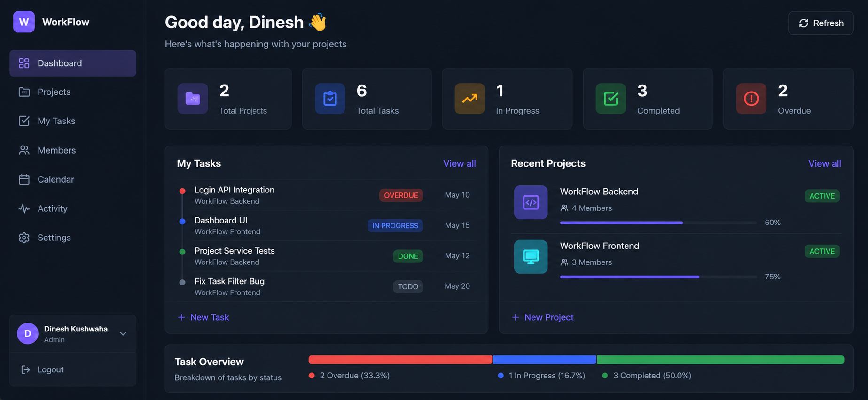
Task: Click View all in Recent Projects
Action: point(824,163)
